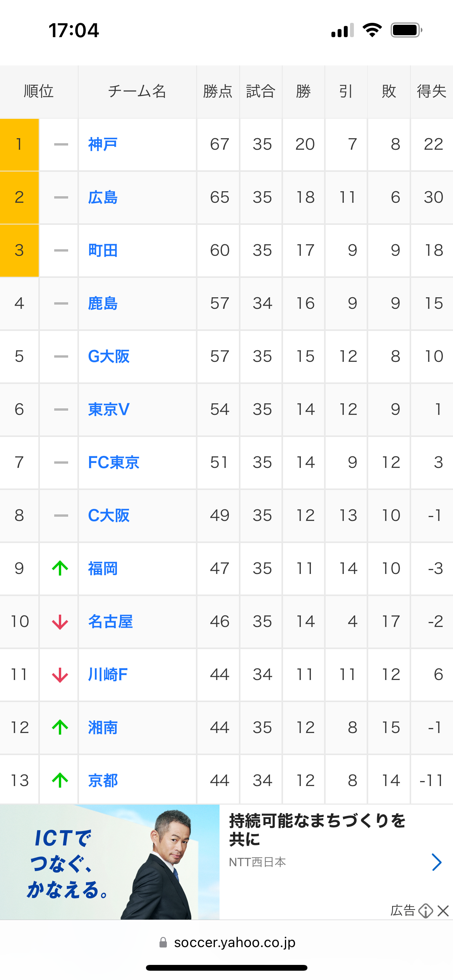Open the C大阪 team page

click(109, 516)
